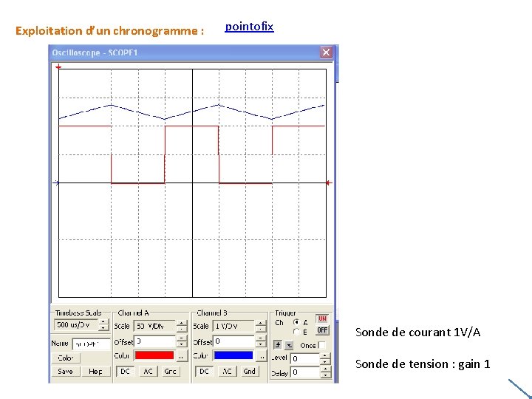Raise Channel B offset
Viewport: 532px width, 399px height.
click(261, 338)
